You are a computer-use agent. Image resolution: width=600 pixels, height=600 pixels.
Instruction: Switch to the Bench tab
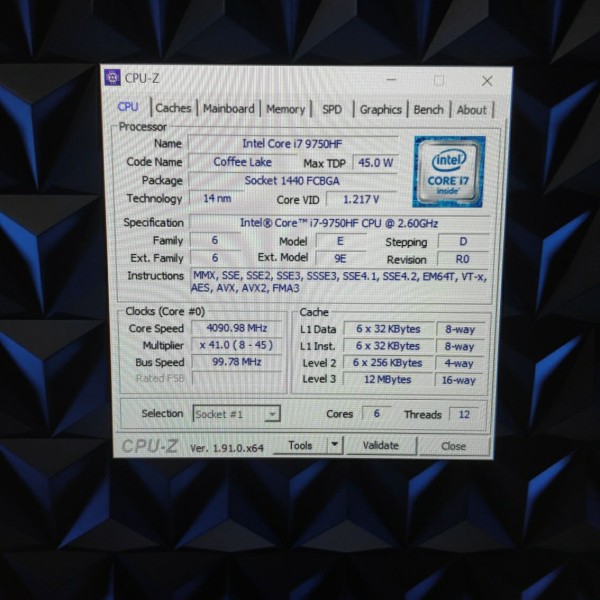[429, 110]
